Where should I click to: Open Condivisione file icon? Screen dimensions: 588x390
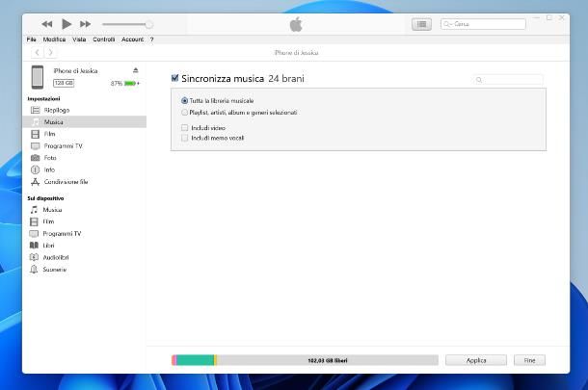tap(36, 182)
